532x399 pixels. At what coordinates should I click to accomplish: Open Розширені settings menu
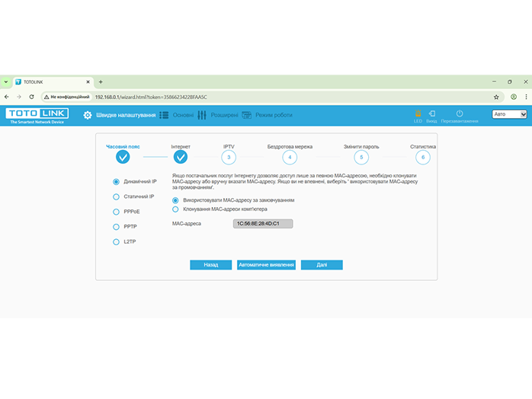pyautogui.click(x=225, y=115)
